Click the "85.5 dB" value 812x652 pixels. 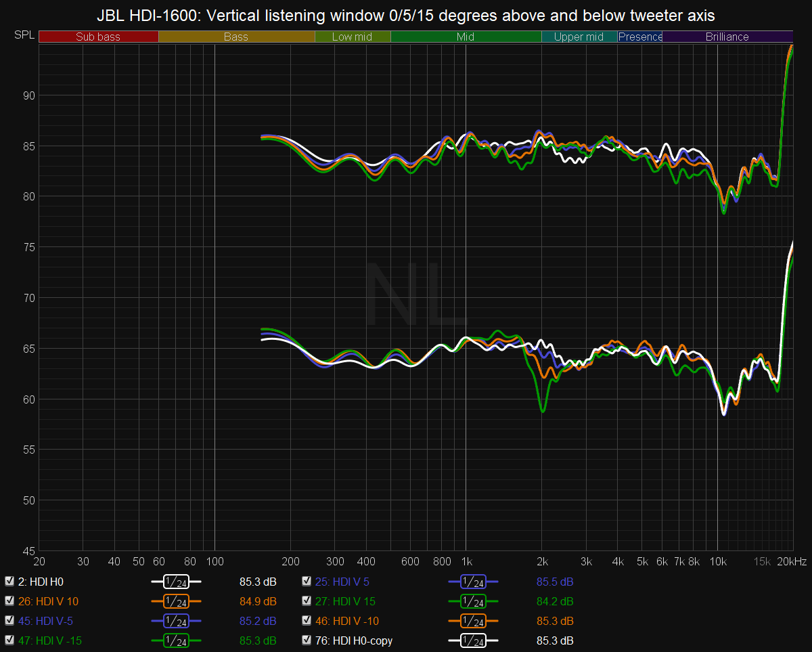pos(555,582)
